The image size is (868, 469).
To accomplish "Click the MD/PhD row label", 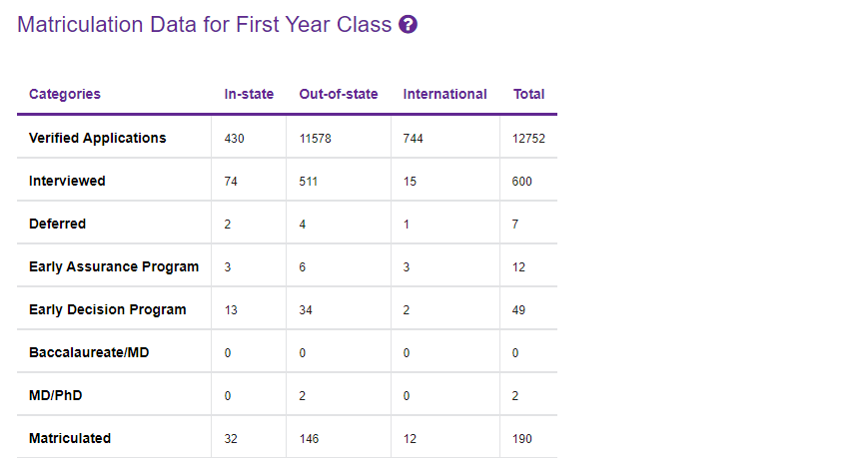I will 56,395.
